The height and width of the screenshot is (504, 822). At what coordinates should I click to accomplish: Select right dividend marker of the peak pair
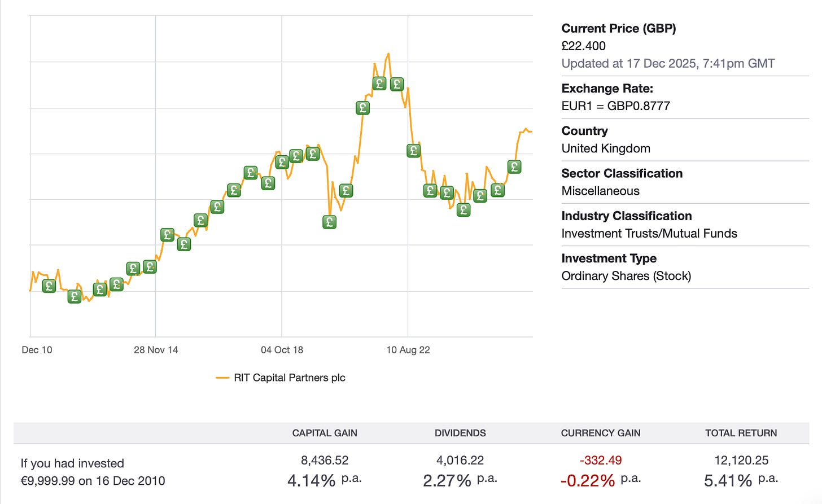(x=397, y=84)
